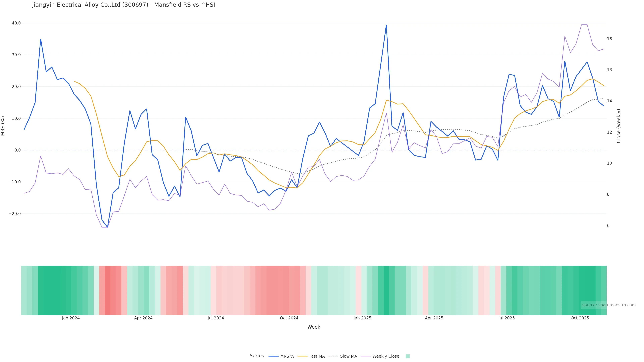This screenshot has width=644, height=362.
Task: Click the Jul 2025 x-axis tick label
Action: pyautogui.click(x=506, y=318)
